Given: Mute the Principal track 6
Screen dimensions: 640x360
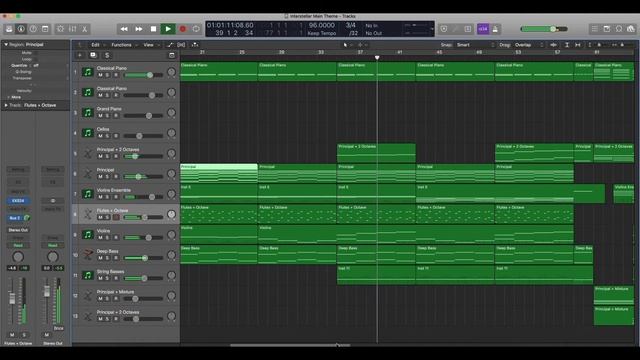Looking at the screenshot, I should tap(100, 177).
